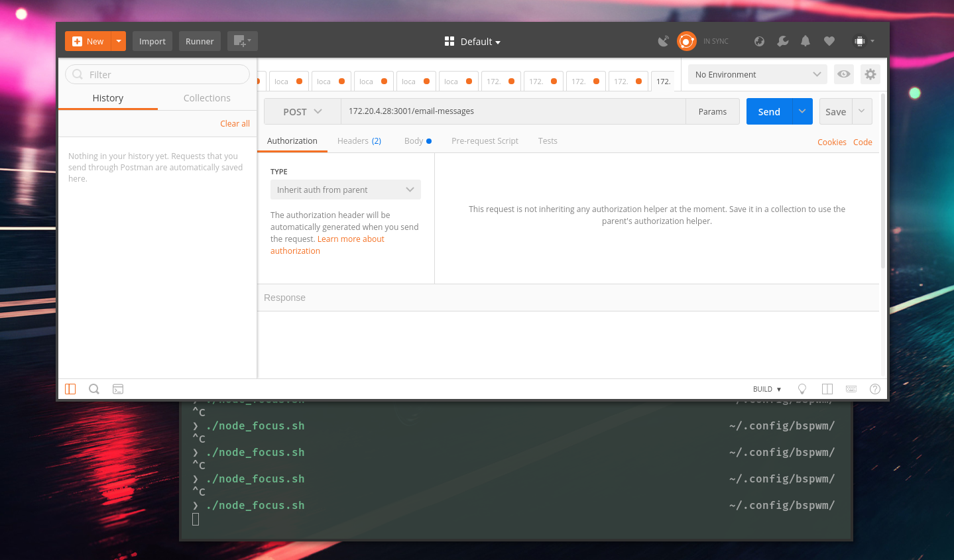Open the Learn more about authorization link
Screen dimensions: 954x560
click(351, 239)
